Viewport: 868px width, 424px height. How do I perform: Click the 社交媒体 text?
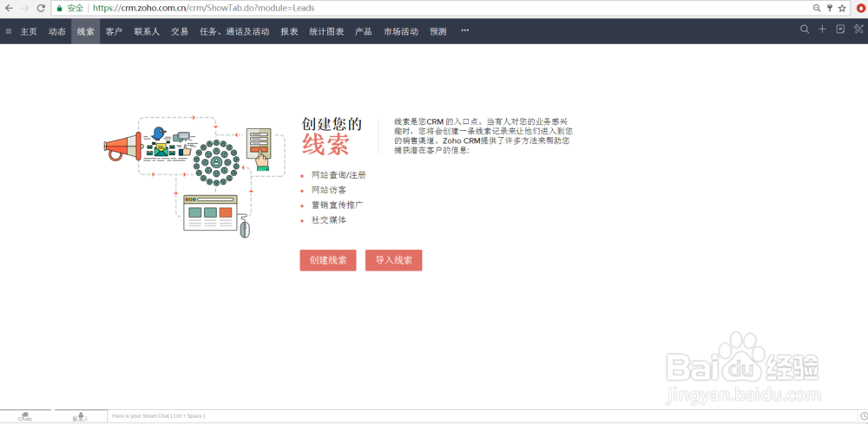(329, 220)
